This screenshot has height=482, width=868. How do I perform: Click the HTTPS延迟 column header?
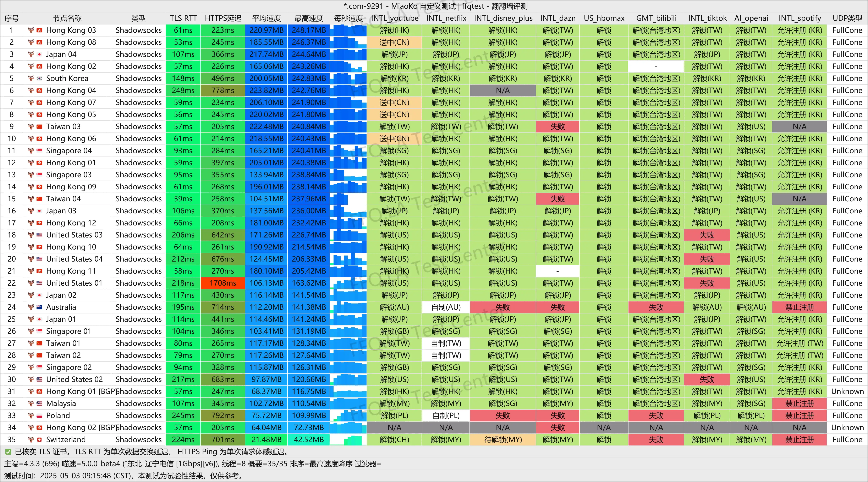click(223, 18)
